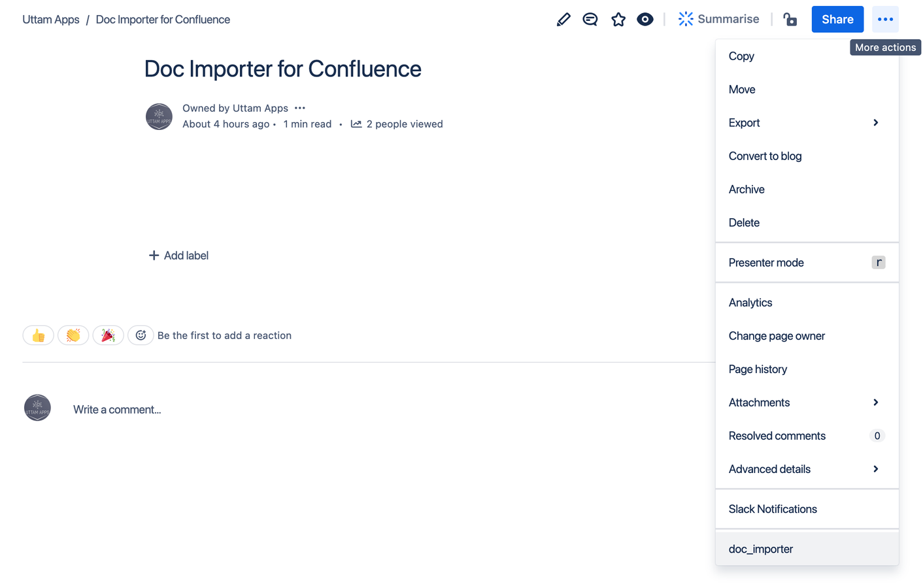Click the blue Share button
Viewport: 923px width, 588px height.
(837, 19)
